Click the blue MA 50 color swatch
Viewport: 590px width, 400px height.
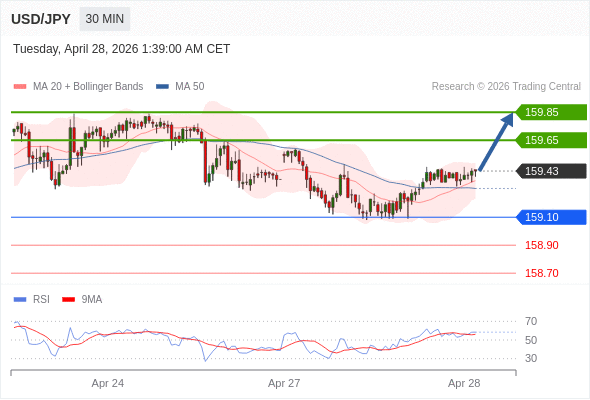pos(163,87)
